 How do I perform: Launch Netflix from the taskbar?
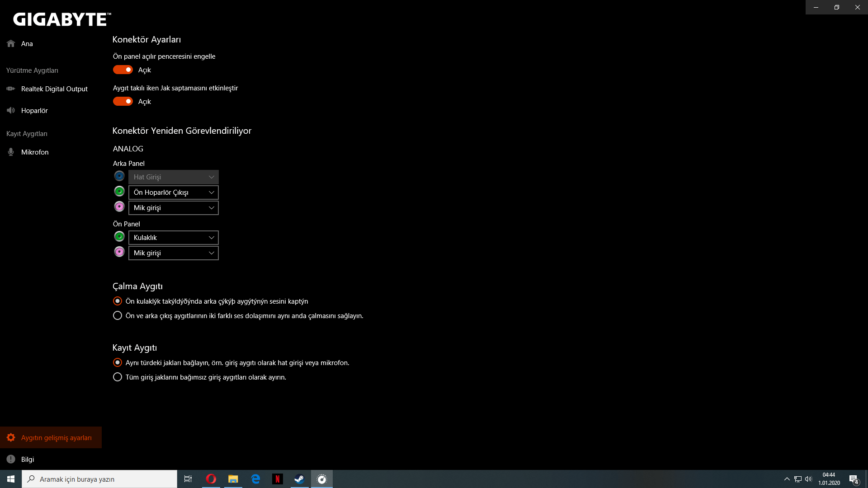(277, 479)
